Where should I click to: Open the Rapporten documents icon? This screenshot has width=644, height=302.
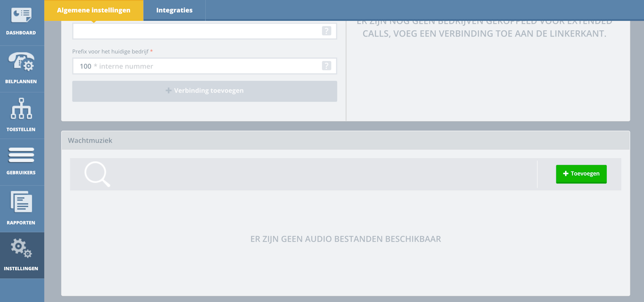21,202
